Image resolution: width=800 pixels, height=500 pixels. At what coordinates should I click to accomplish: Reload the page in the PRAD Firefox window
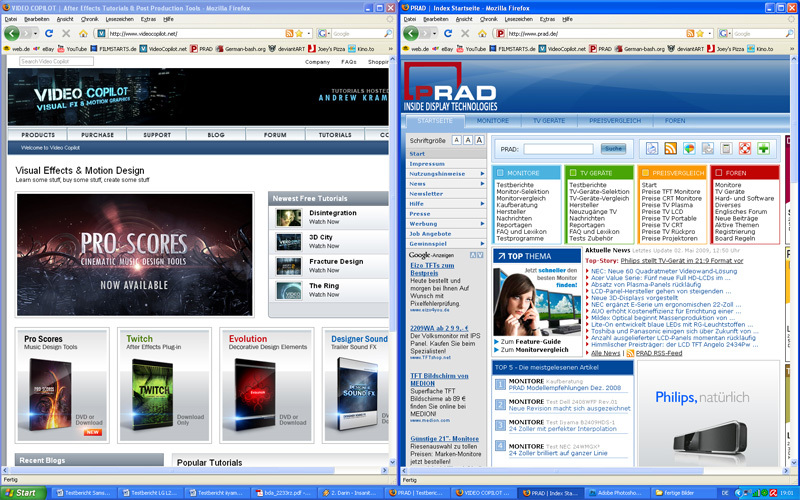[448, 34]
